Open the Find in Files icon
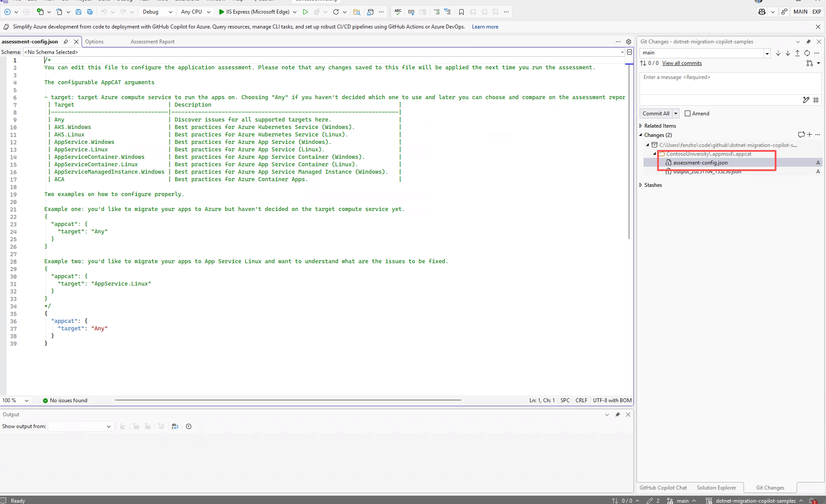Screen dimensions: 826x504 (357, 12)
